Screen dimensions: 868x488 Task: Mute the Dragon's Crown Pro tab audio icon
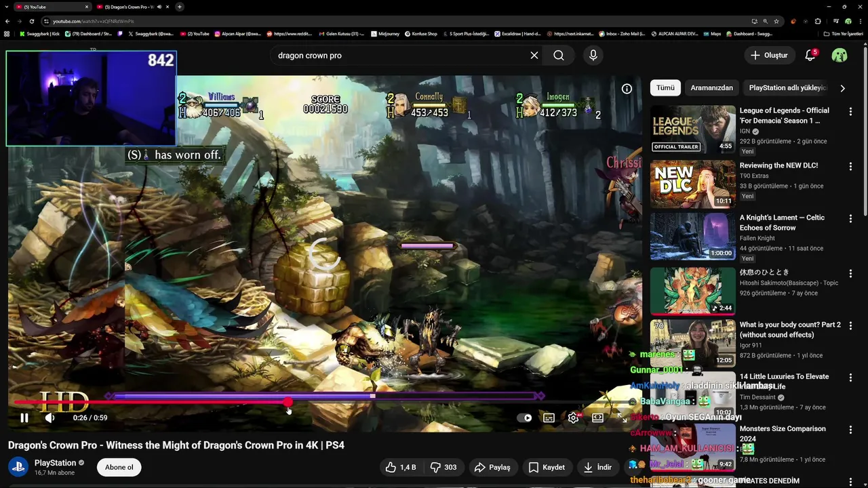coord(159,7)
